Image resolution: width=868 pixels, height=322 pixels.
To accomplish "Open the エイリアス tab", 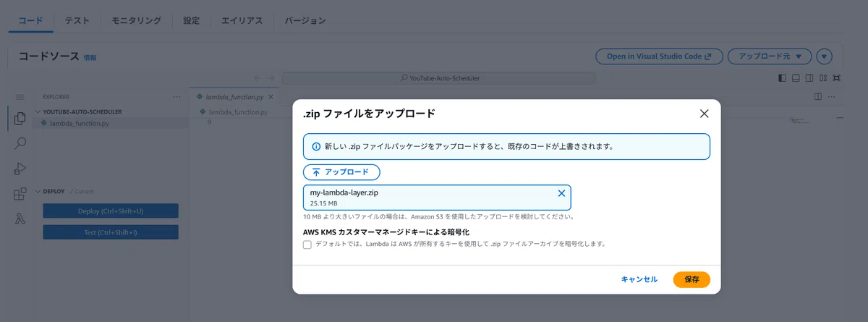I will (242, 21).
